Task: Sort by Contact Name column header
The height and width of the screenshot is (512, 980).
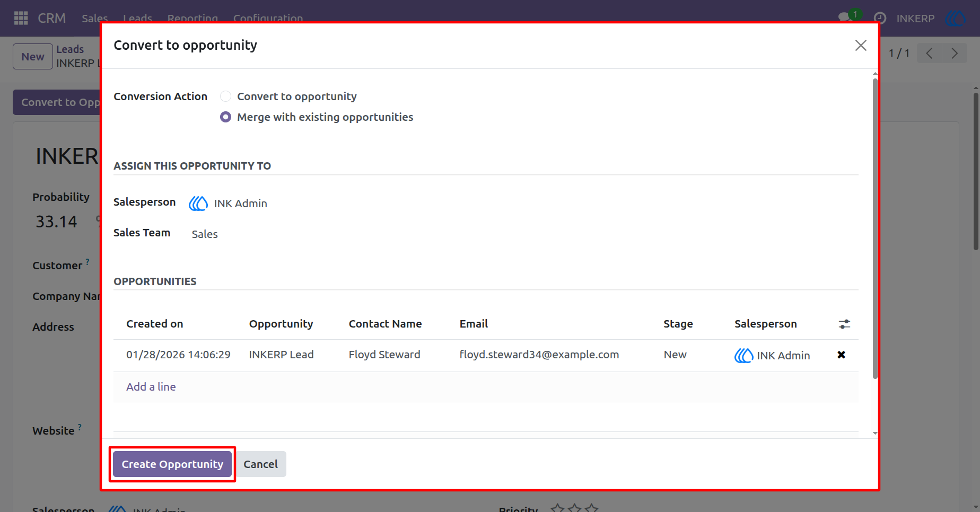Action: click(x=385, y=324)
